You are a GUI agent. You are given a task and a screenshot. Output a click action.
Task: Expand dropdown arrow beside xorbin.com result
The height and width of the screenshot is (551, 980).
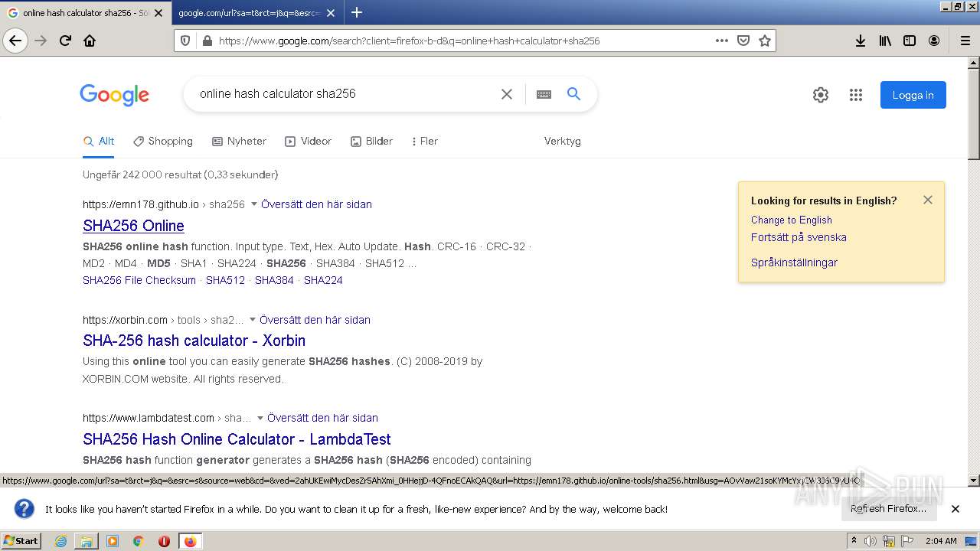253,320
